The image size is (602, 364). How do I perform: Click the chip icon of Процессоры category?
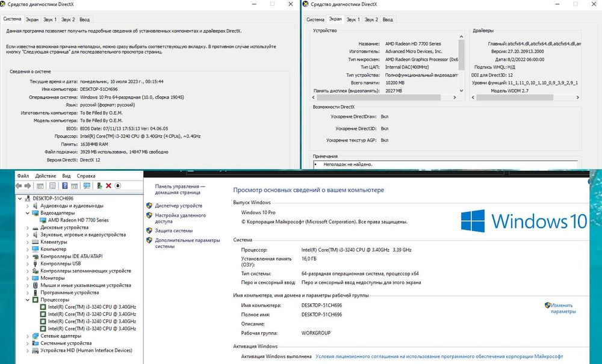point(36,300)
